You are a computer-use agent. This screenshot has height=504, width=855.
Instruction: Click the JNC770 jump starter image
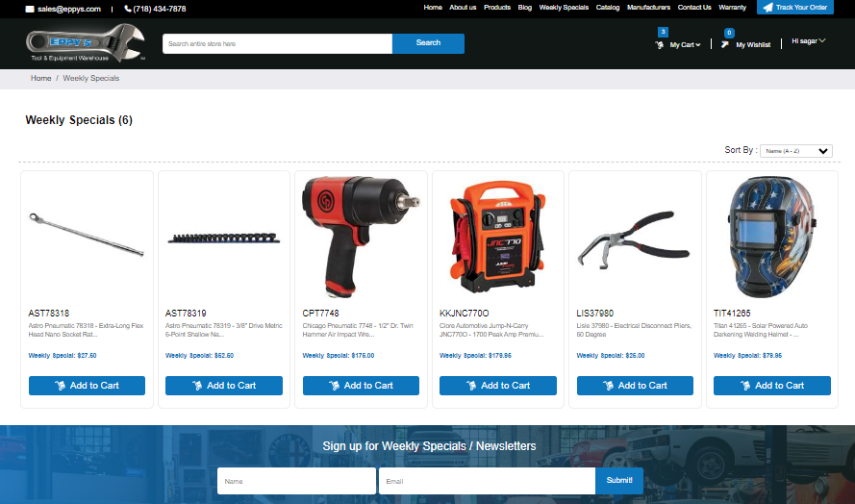(x=498, y=238)
